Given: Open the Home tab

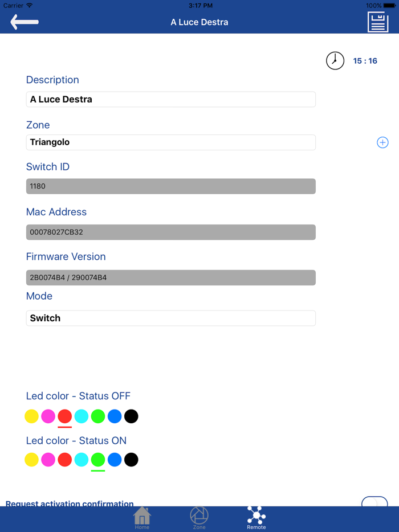Looking at the screenshot, I should click(x=142, y=518).
